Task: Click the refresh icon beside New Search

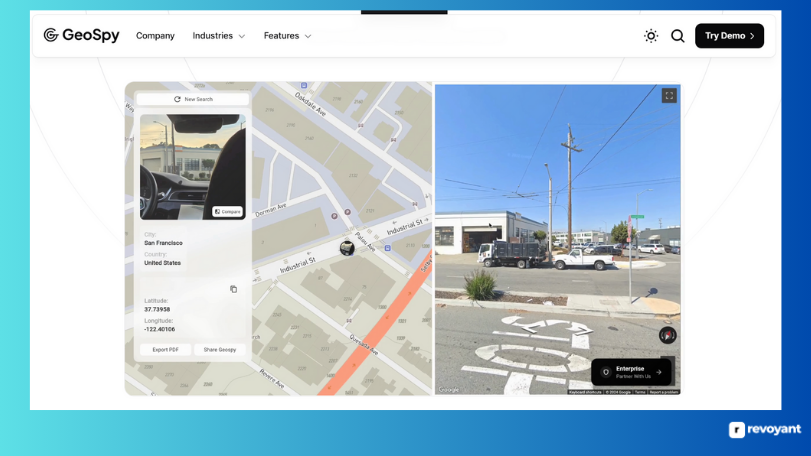Action: point(177,99)
